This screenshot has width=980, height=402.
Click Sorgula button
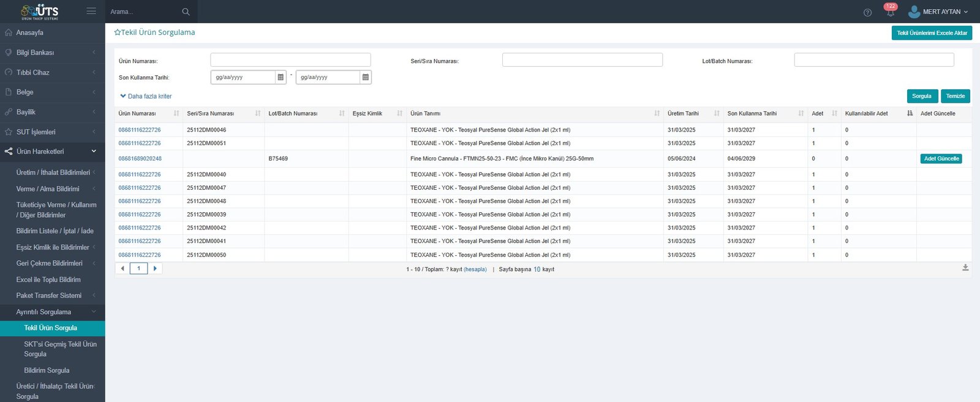coord(922,96)
